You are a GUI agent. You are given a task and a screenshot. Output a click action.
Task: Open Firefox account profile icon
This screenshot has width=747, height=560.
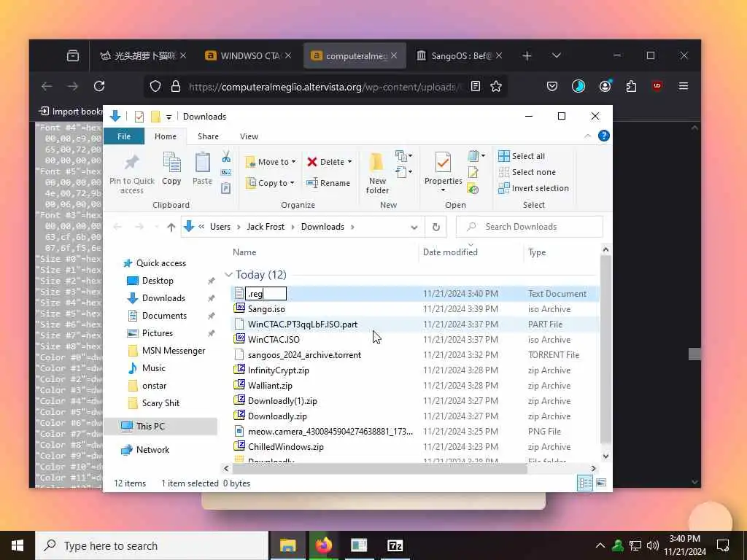pos(605,86)
